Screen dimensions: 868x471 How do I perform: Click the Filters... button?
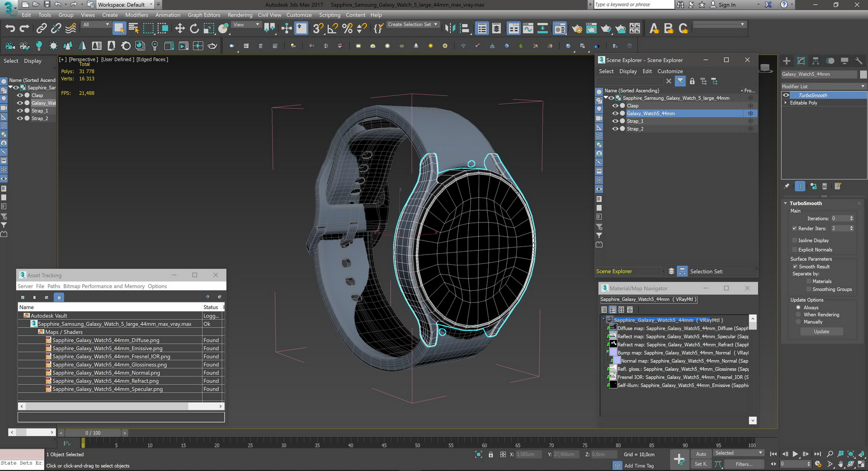(x=744, y=464)
